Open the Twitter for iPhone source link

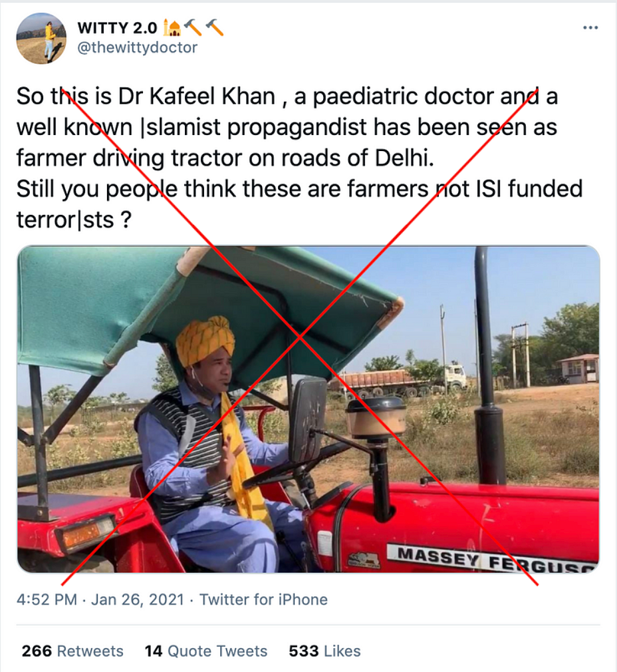pyautogui.click(x=263, y=599)
